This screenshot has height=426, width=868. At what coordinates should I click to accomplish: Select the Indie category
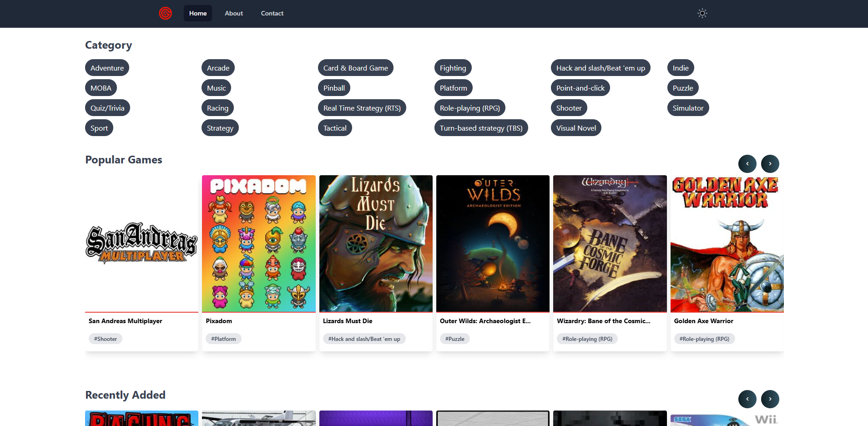(681, 68)
